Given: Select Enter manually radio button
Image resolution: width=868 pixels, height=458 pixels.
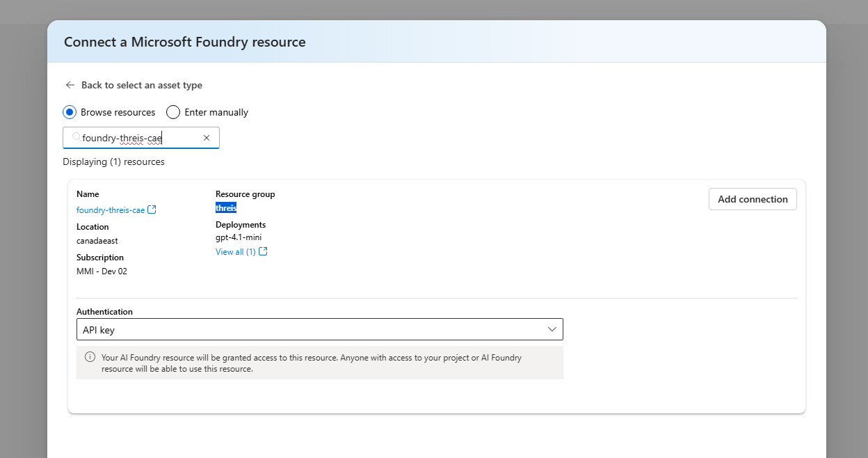Looking at the screenshot, I should 173,112.
